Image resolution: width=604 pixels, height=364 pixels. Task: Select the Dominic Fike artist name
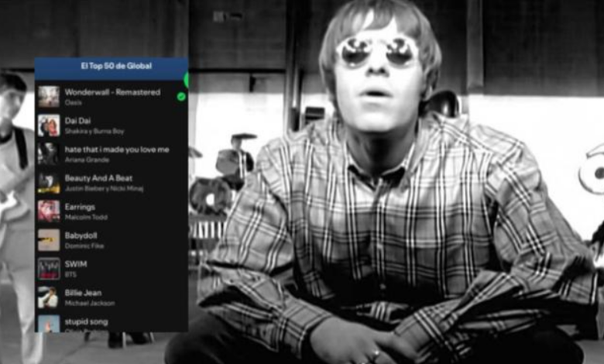click(x=84, y=246)
